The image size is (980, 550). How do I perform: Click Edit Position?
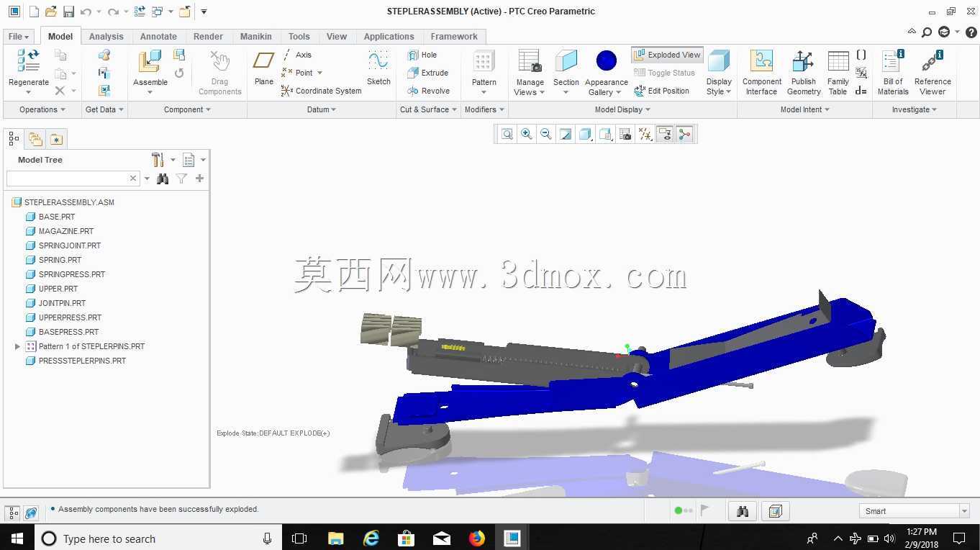pos(662,91)
